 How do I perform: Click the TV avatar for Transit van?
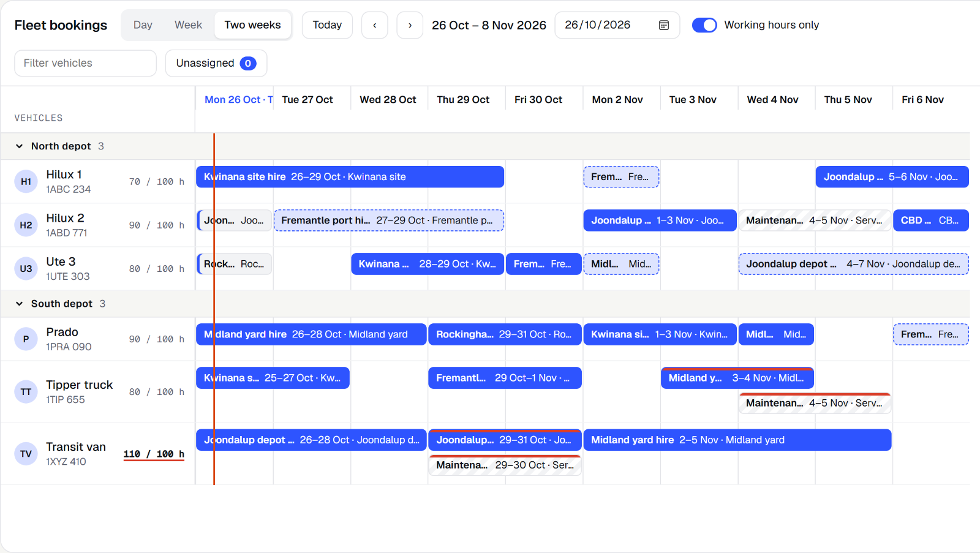pyautogui.click(x=26, y=454)
